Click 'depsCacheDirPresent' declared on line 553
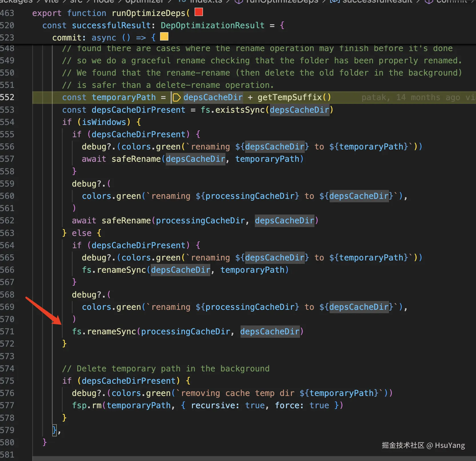Image resolution: width=476 pixels, height=461 pixels. pos(138,110)
